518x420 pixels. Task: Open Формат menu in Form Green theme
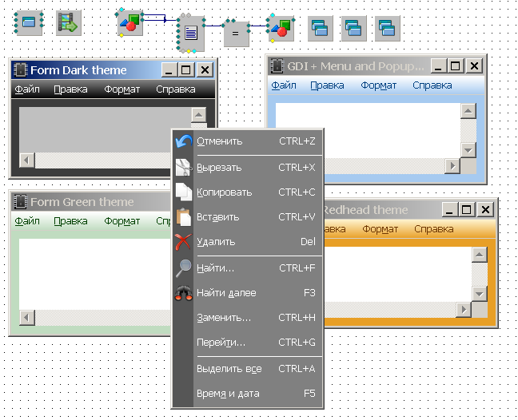[x=122, y=221]
